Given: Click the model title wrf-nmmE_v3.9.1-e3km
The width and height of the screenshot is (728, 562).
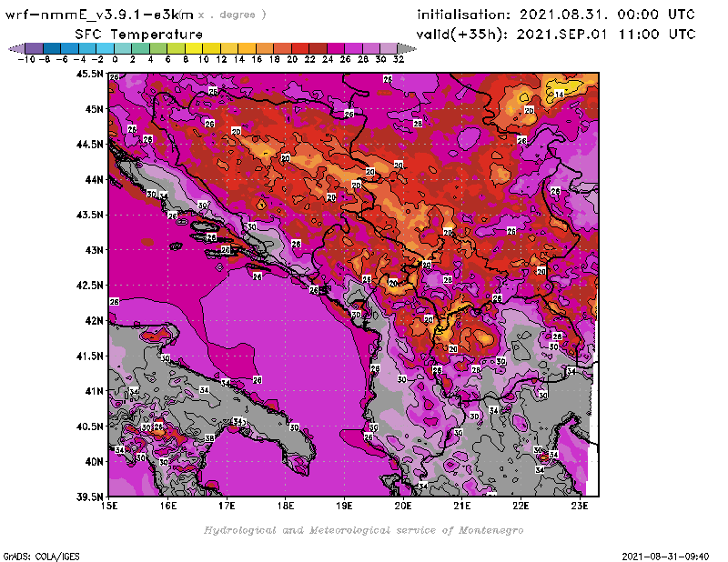Looking at the screenshot, I should coord(99,15).
